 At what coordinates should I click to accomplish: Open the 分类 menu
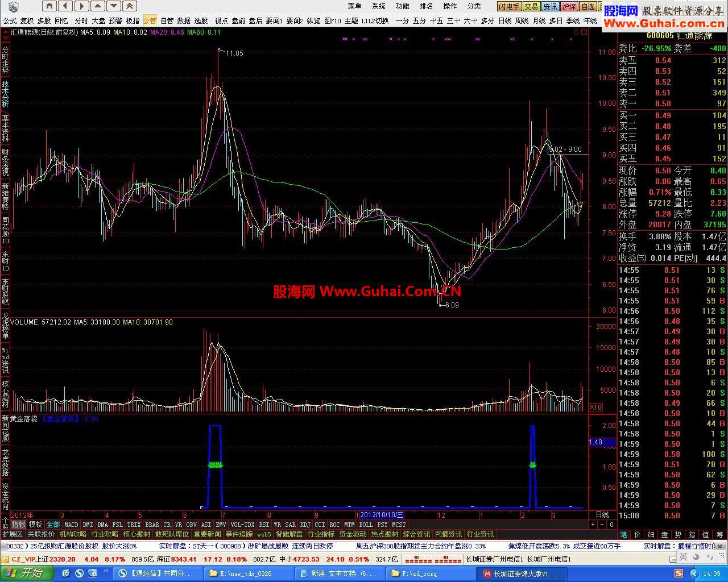(x=474, y=6)
